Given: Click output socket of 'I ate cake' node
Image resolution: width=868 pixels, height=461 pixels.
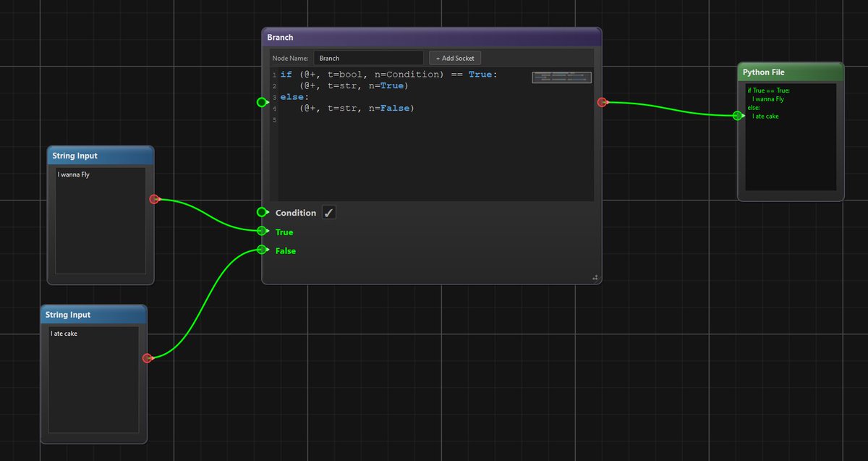Looking at the screenshot, I should pos(147,358).
